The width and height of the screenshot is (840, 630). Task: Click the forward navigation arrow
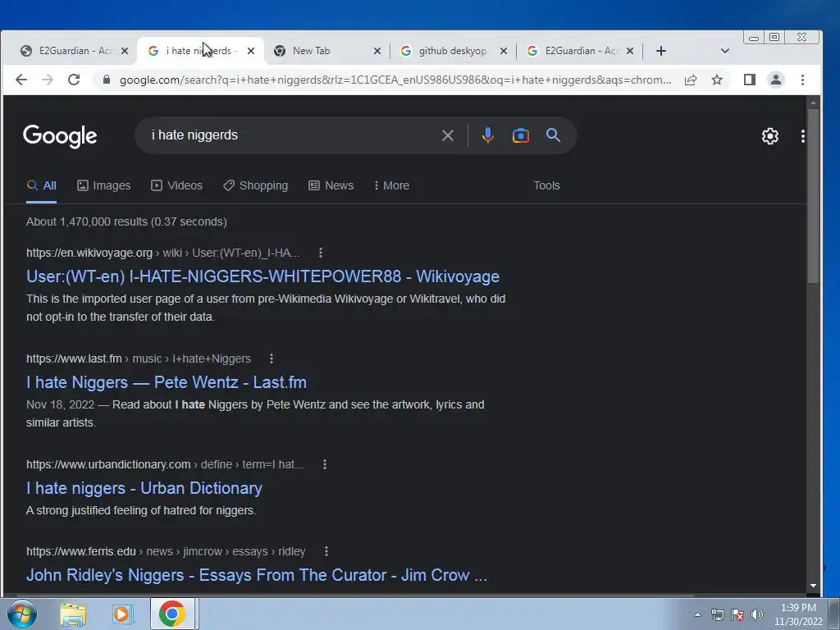pos(48,80)
